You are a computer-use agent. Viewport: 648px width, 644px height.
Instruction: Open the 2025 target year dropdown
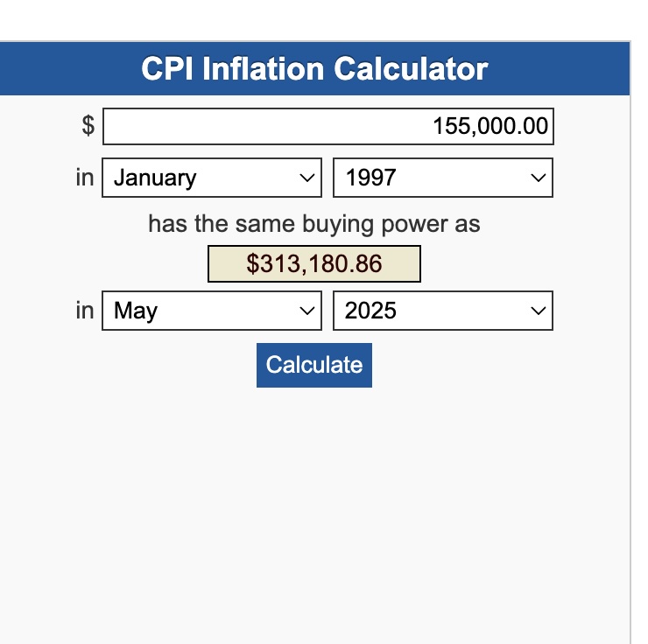click(x=433, y=311)
